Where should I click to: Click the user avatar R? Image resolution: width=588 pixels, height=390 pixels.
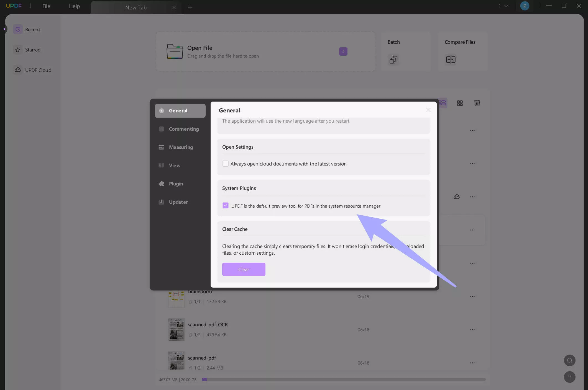tap(524, 6)
